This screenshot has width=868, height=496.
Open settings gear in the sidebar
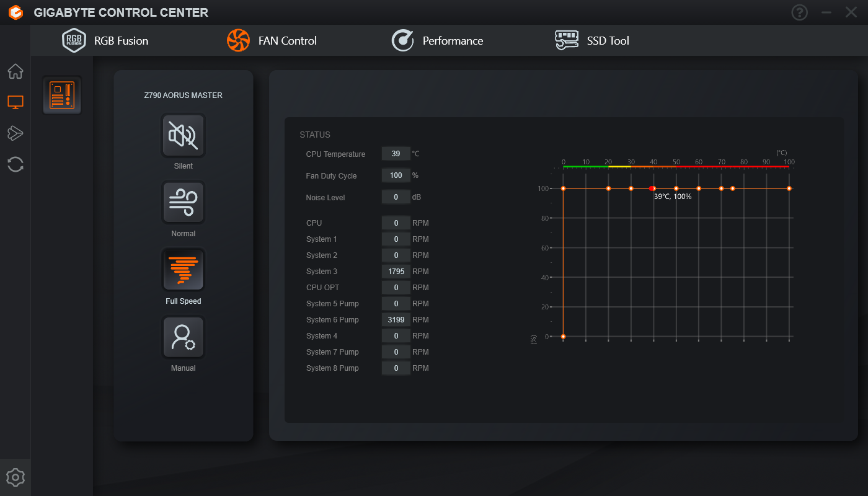click(x=15, y=477)
